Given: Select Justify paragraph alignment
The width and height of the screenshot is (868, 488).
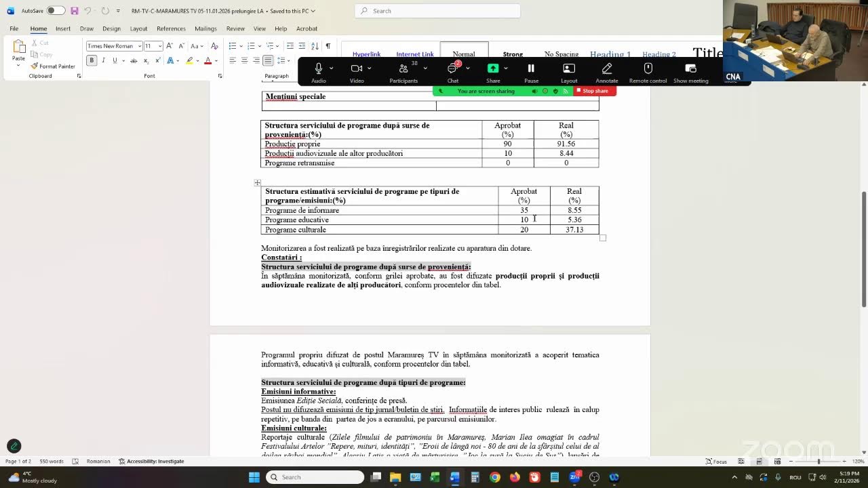Looking at the screenshot, I should pyautogui.click(x=268, y=60).
